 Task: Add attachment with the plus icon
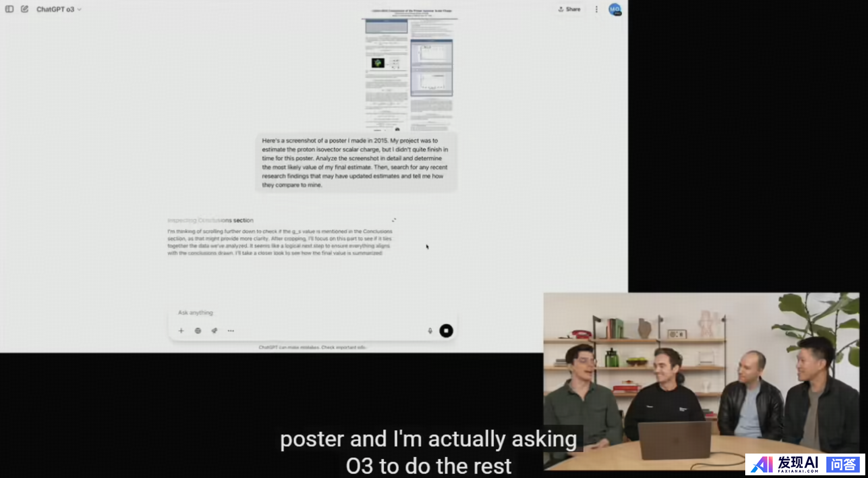[181, 331]
